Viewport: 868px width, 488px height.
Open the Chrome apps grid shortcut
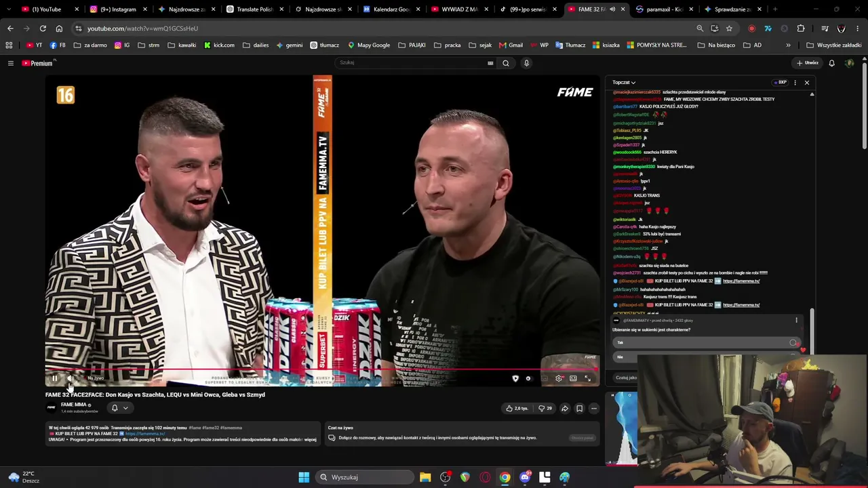click(x=9, y=45)
